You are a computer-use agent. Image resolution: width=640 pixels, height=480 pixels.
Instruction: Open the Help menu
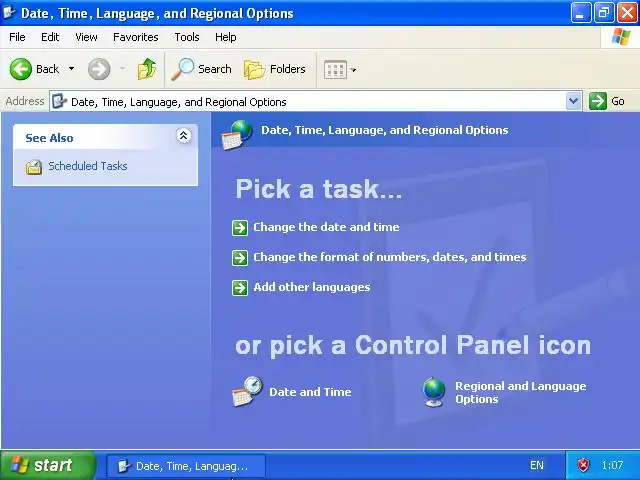pyautogui.click(x=226, y=37)
